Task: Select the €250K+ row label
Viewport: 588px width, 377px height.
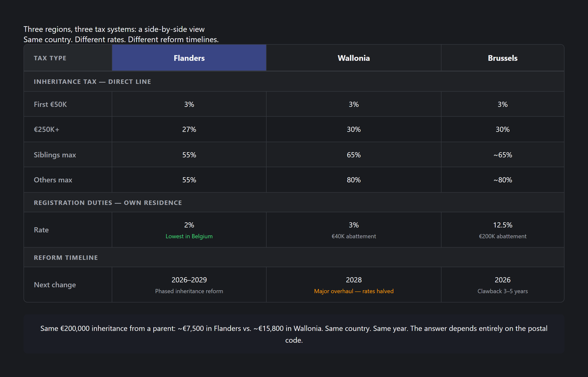Action: coord(47,129)
